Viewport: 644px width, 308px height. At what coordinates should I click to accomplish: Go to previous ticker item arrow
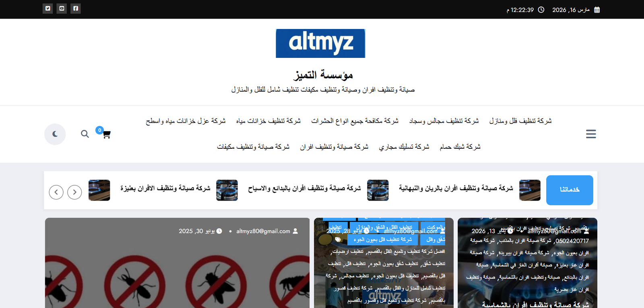[56, 192]
